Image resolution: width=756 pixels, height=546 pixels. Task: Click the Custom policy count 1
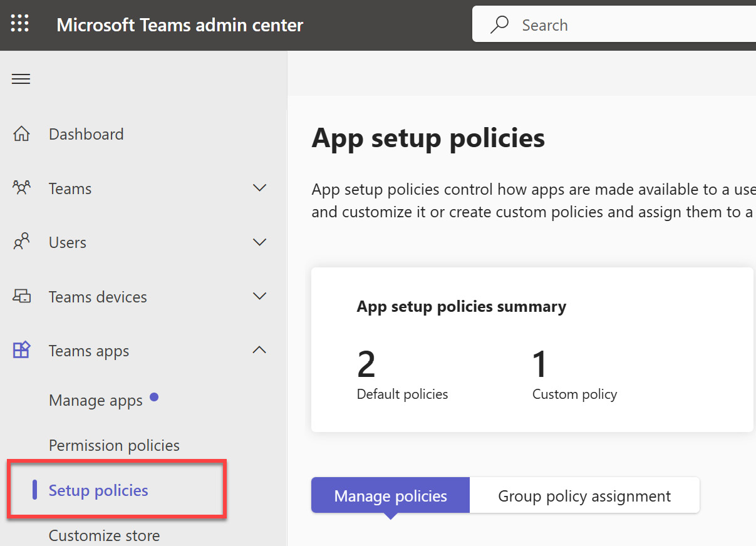pyautogui.click(x=540, y=364)
